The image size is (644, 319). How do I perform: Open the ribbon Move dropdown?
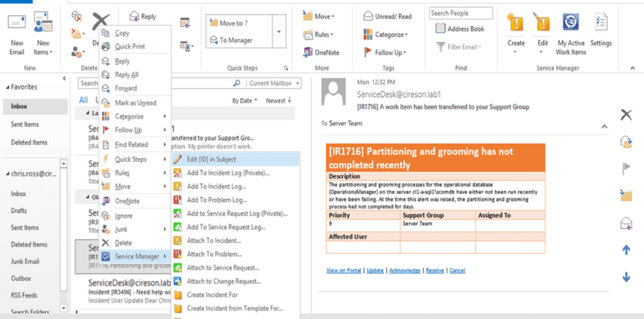(x=319, y=16)
